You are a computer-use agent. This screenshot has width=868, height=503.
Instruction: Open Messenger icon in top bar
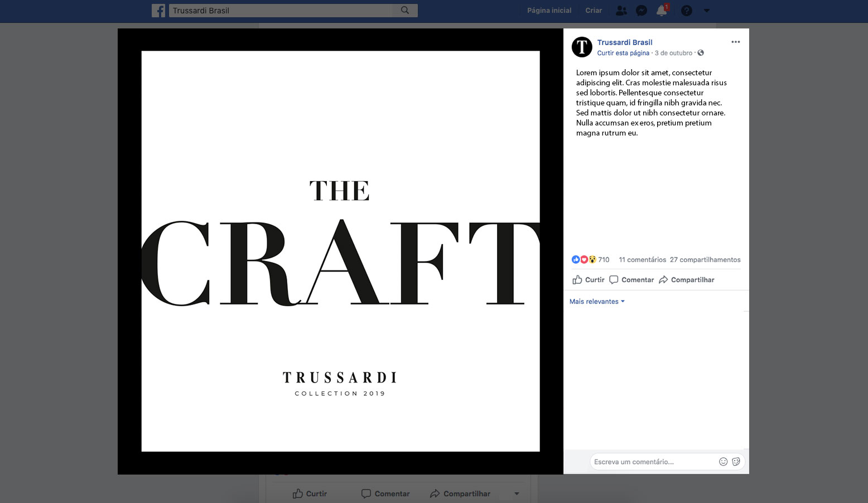coord(642,11)
